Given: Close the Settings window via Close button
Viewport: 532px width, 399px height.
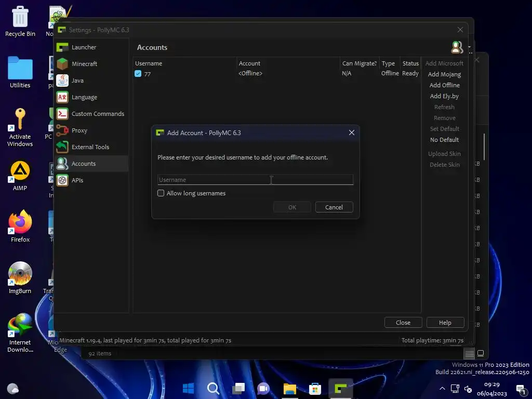Looking at the screenshot, I should tap(403, 322).
